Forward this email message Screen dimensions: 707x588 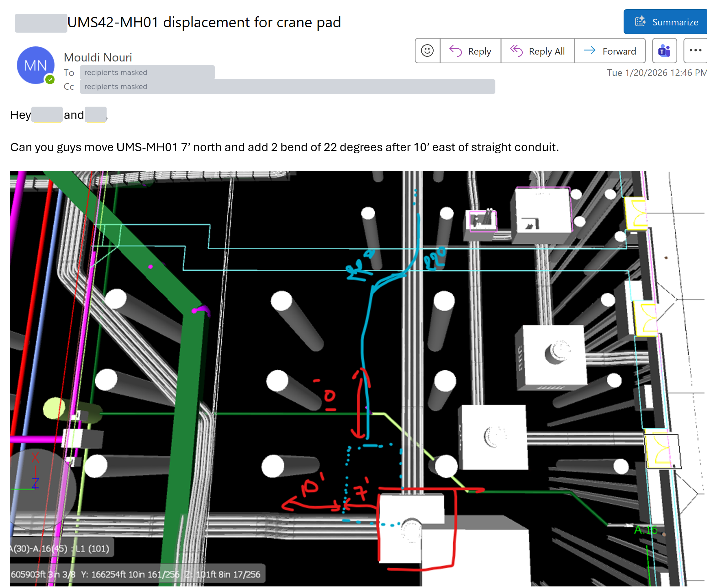click(610, 51)
